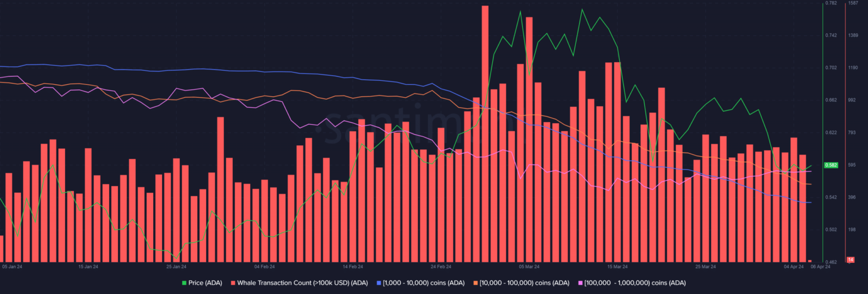Click the orange [10,000 - 100,000] coins legend swatch
Image resolution: width=868 pixels, height=294 pixels.
click(x=475, y=283)
